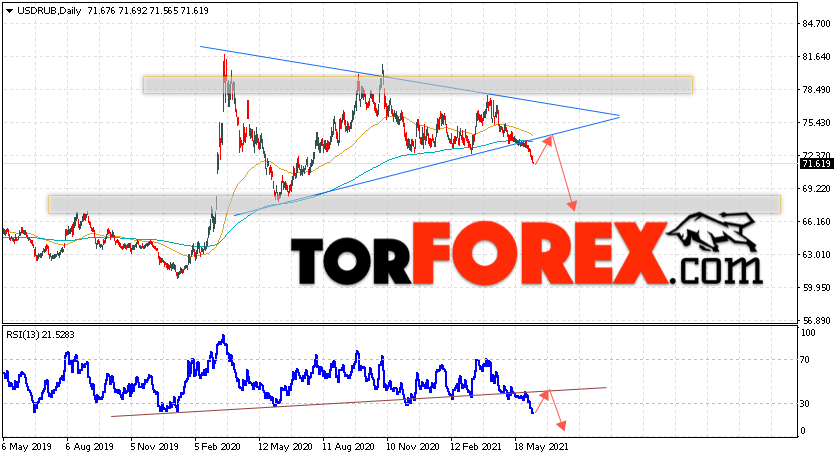The height and width of the screenshot is (458, 838).
Task: Click the 69.220 price axis label
Action: pos(816,189)
